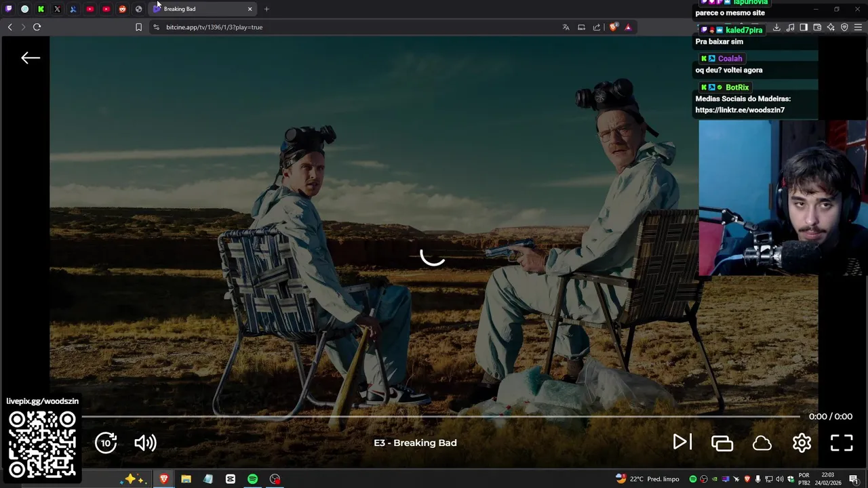Open the taskbar clock showing 22:03
Viewport: 868px width, 488px height.
828,479
